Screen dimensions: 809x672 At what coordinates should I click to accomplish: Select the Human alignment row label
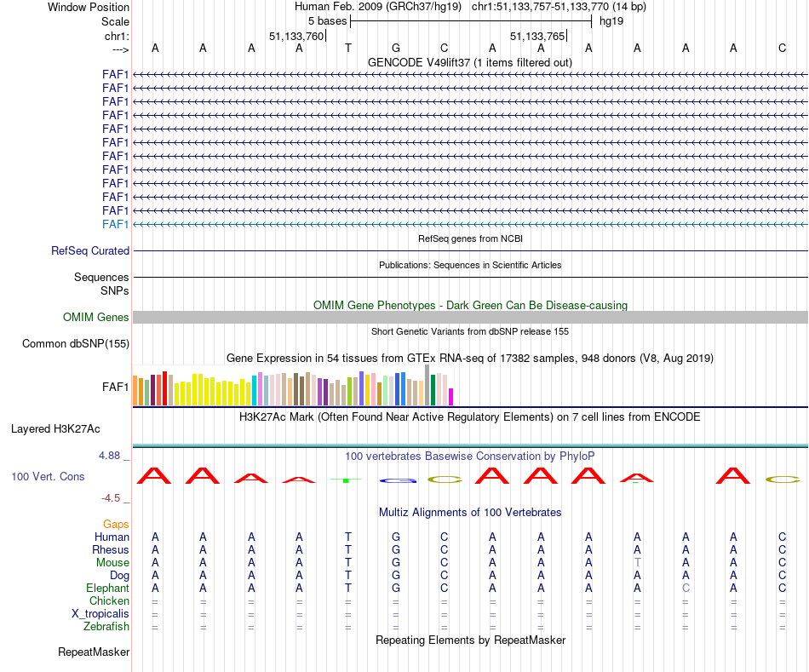(112, 537)
